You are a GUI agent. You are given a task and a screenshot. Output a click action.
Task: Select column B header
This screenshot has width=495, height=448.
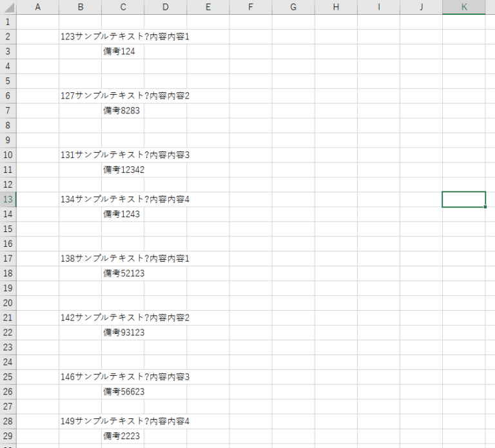coord(80,7)
